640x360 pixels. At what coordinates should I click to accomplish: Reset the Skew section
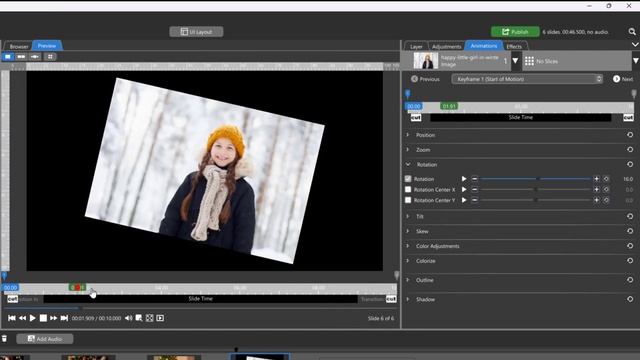point(630,231)
